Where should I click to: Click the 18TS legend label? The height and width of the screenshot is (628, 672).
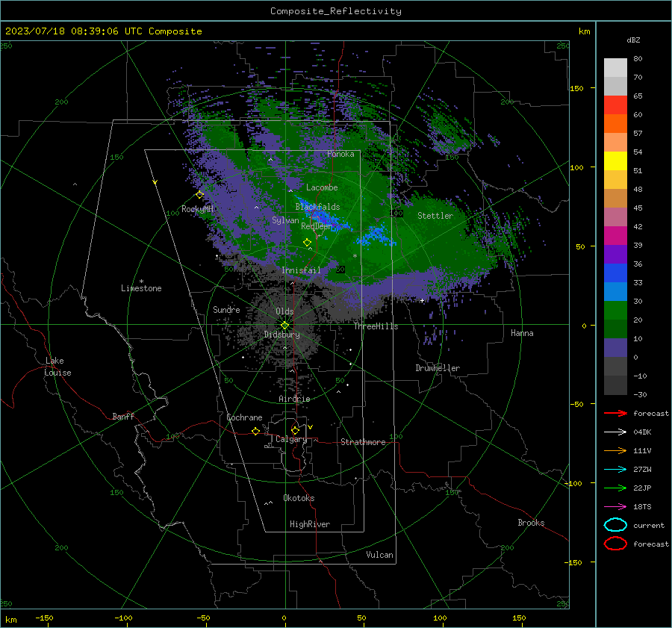[x=642, y=507]
